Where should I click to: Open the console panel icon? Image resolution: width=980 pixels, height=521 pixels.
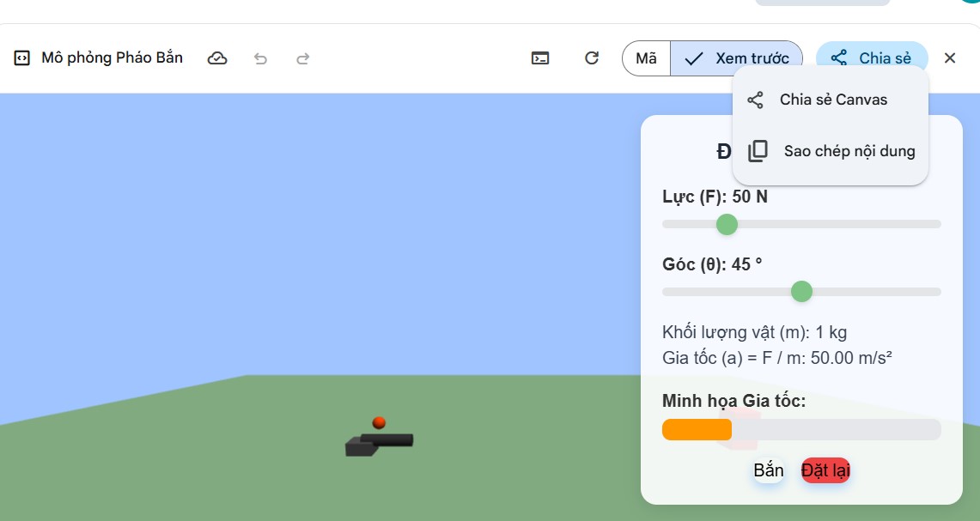click(540, 58)
